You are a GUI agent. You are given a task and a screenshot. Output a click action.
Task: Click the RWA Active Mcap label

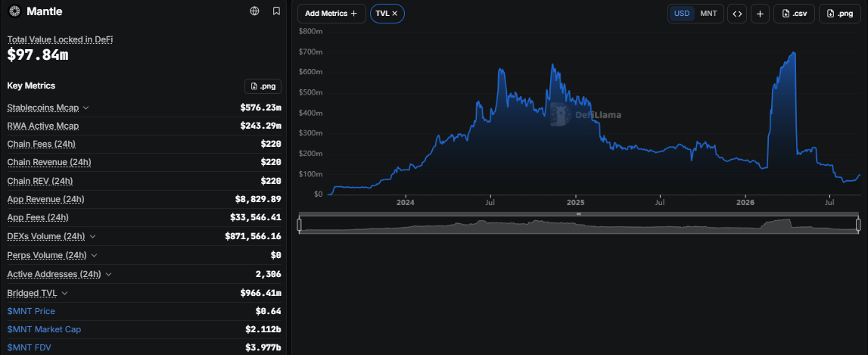click(x=43, y=126)
